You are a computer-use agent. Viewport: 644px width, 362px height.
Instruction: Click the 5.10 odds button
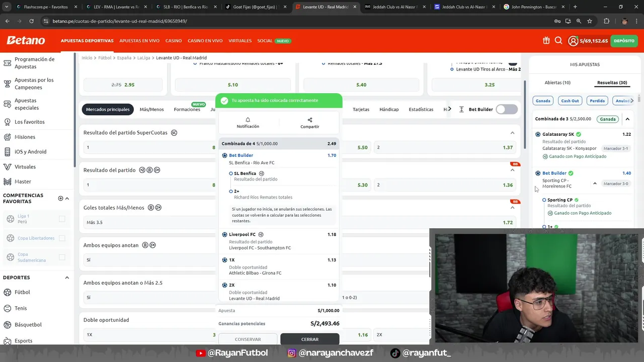coord(233,85)
